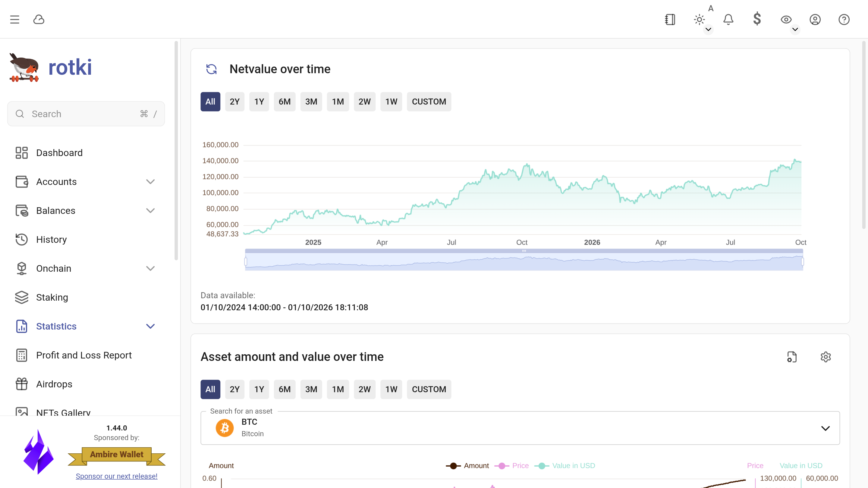Viewport: 868px width, 488px height.
Task: Open the cloud sync status icon
Action: point(39,20)
